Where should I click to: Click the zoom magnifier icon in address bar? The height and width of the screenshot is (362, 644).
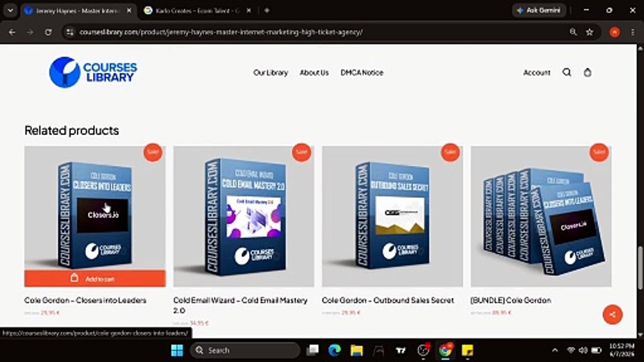[573, 32]
